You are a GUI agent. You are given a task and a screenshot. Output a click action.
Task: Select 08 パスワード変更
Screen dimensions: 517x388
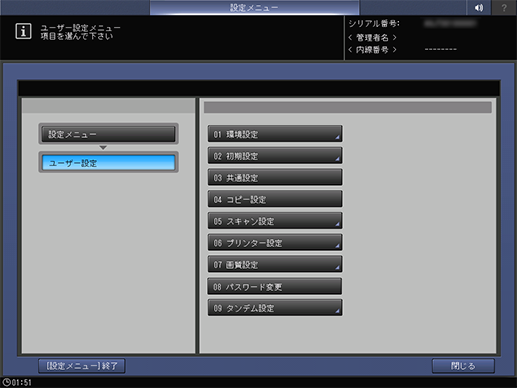pos(275,286)
